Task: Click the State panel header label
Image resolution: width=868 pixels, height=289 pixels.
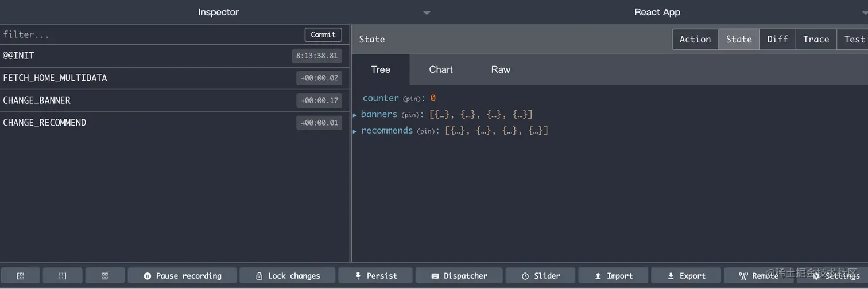Action: tap(372, 39)
